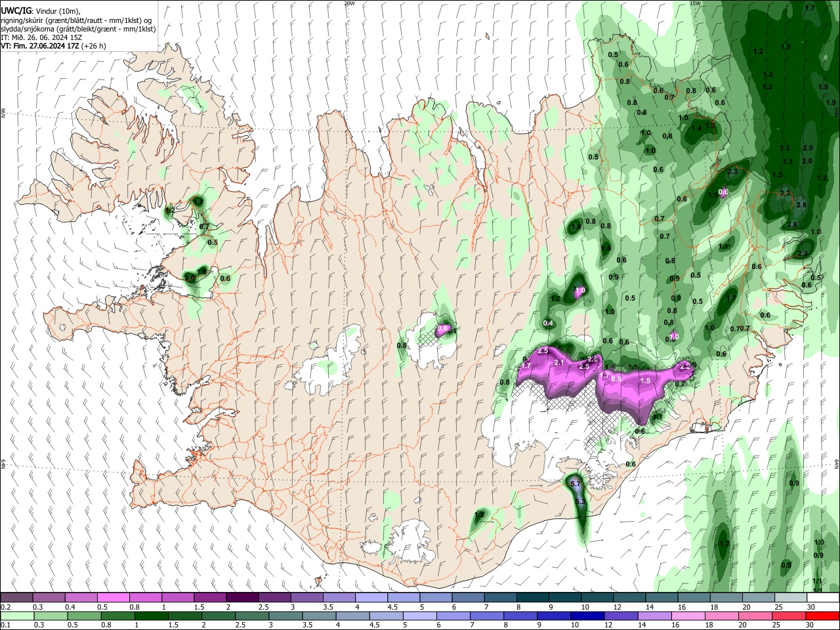840x630 pixels.
Task: Click the upper legend swatch between 16 and 18
Action: click(x=692, y=598)
